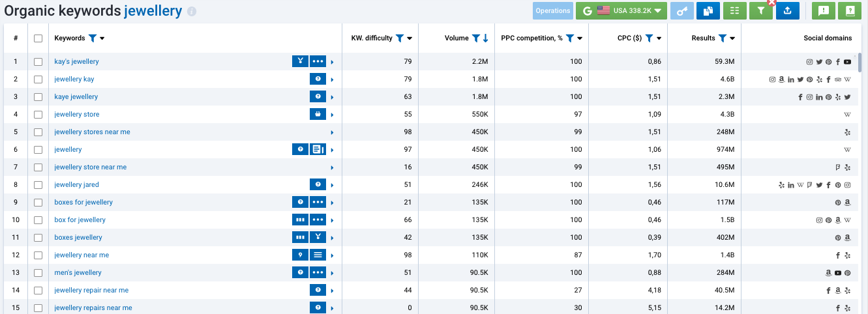Click the three-dots SERP icon for kay's jewellery

[x=318, y=61]
